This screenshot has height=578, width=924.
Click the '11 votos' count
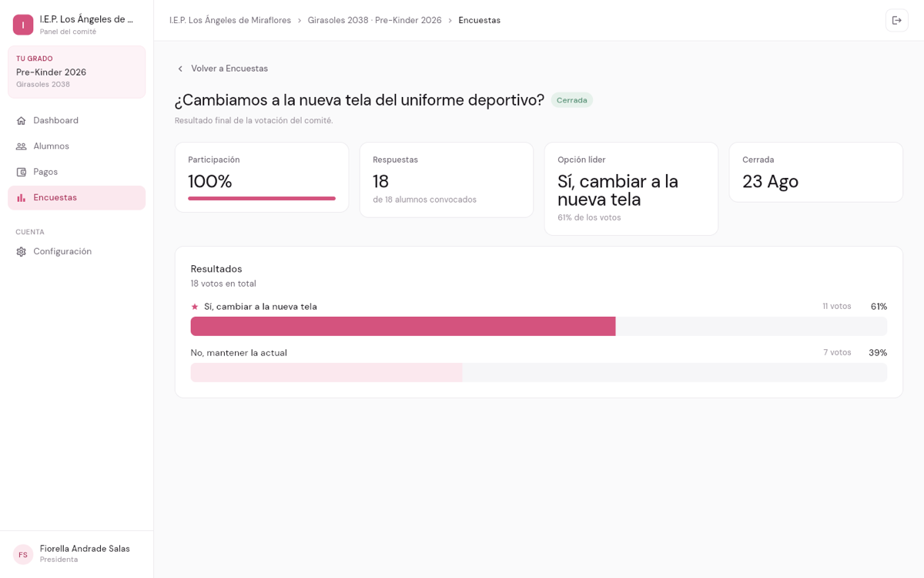pos(837,307)
